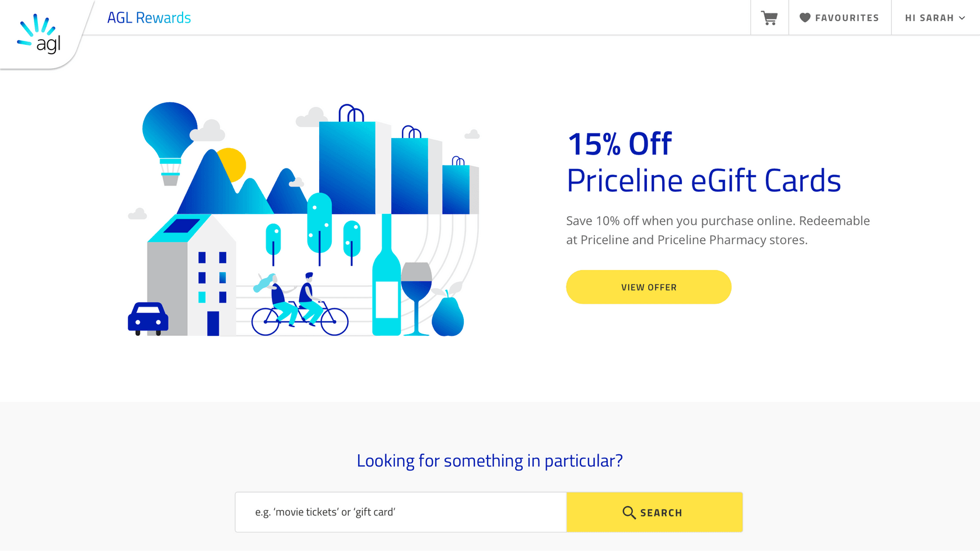Click the hot air balloon in illustration
The width and height of the screenshot is (980, 551).
[x=170, y=143]
